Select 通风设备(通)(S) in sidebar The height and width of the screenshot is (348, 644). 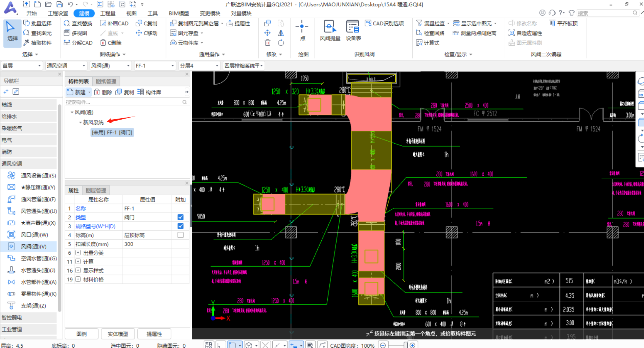29,176
